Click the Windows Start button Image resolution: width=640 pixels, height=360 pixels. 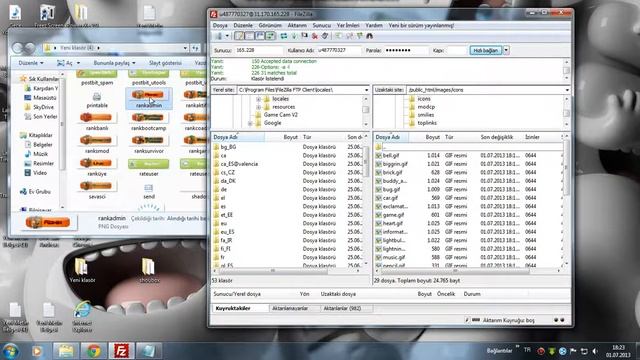[11, 351]
